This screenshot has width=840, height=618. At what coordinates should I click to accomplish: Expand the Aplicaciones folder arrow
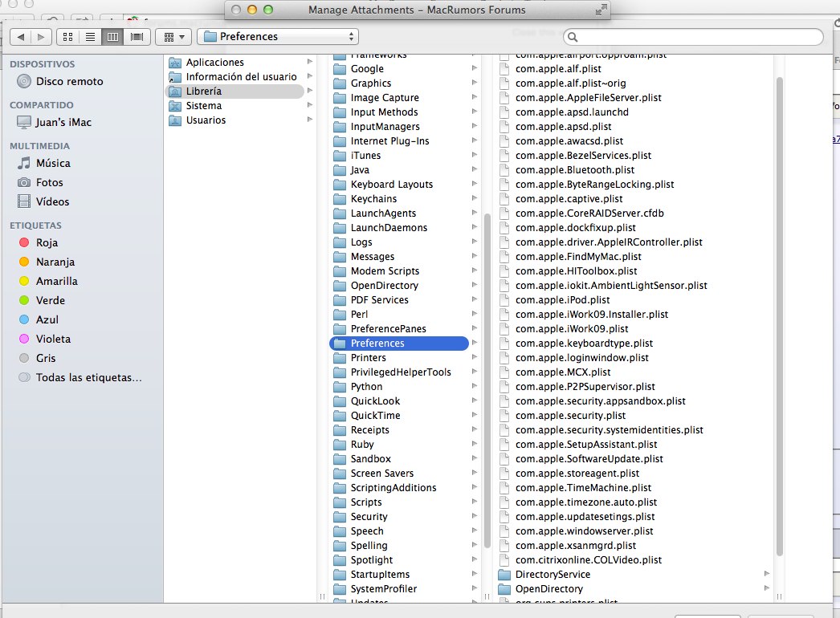tap(310, 62)
